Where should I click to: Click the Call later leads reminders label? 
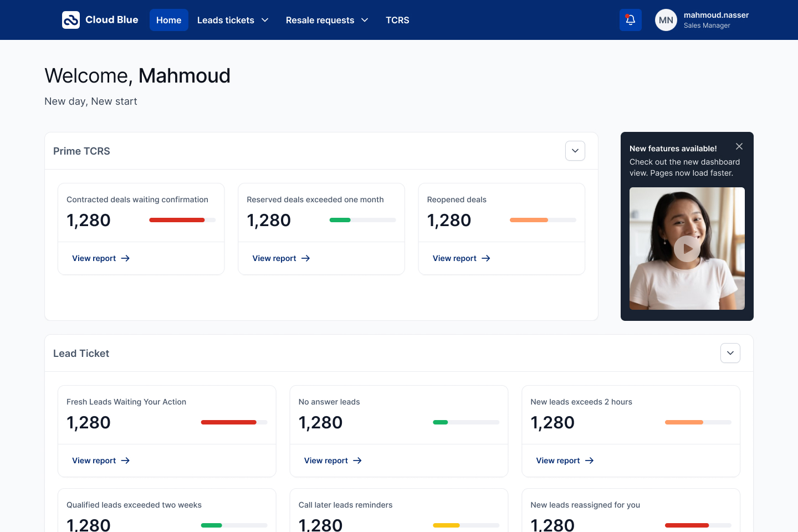(345, 505)
